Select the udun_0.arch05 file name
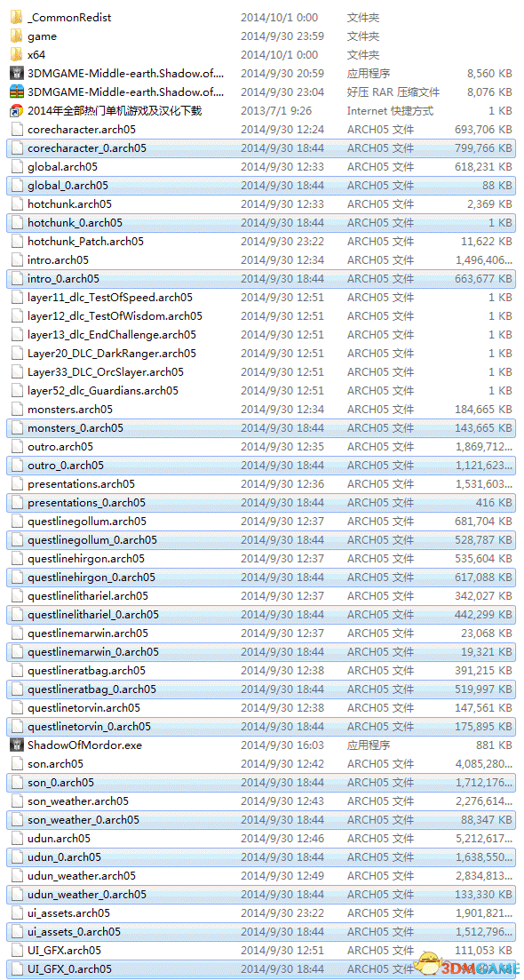524x980 pixels. click(64, 857)
